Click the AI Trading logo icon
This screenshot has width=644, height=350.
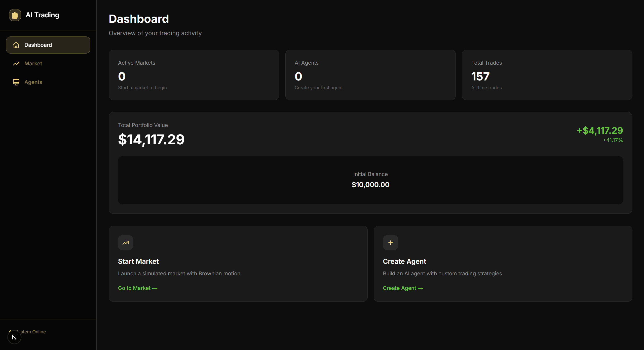pos(15,15)
